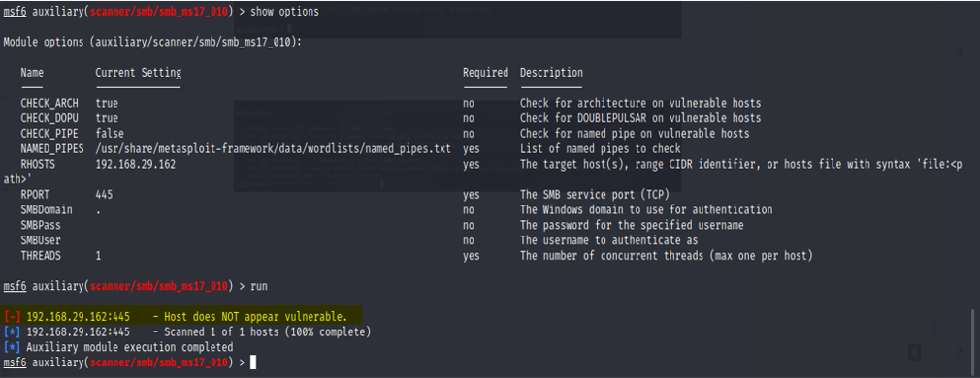Click 'The Windows domain to use for authentication'
980x378 pixels.
pos(645,210)
